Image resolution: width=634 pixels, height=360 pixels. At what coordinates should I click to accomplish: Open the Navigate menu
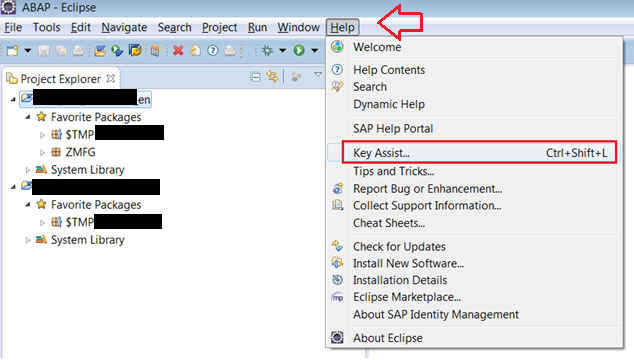[x=124, y=27]
